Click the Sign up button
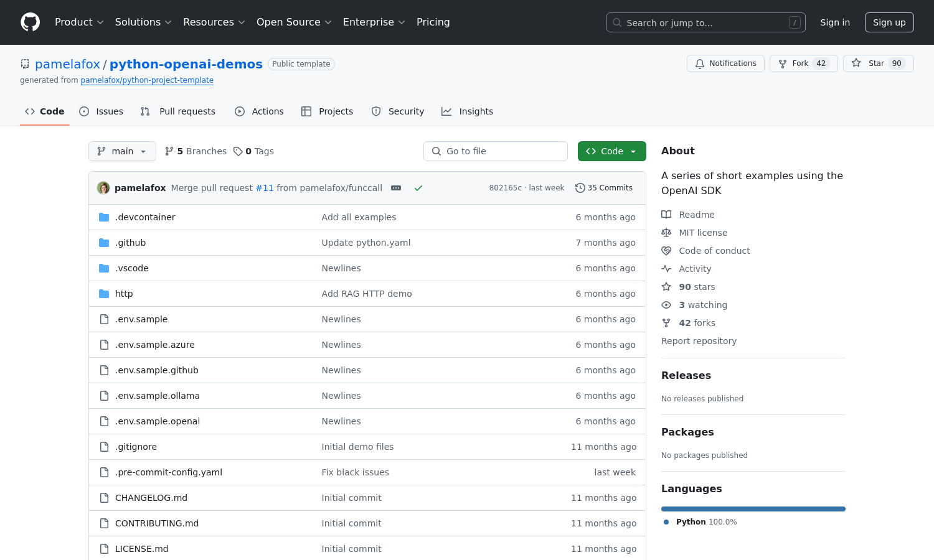The height and width of the screenshot is (560, 934). click(x=889, y=22)
